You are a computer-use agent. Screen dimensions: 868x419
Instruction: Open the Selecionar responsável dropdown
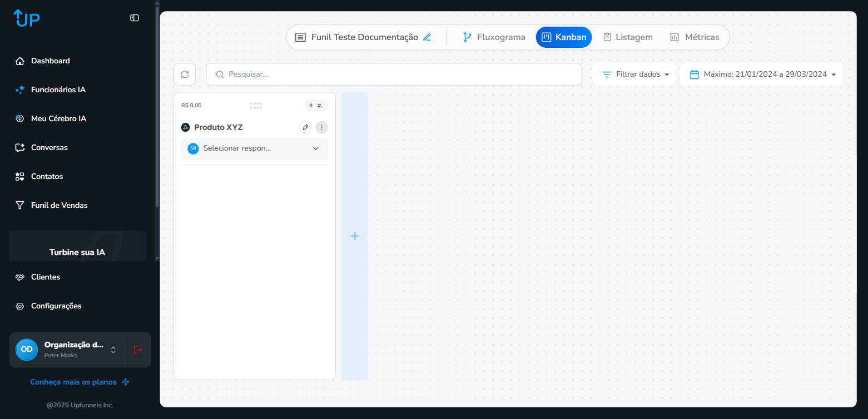[x=254, y=148]
